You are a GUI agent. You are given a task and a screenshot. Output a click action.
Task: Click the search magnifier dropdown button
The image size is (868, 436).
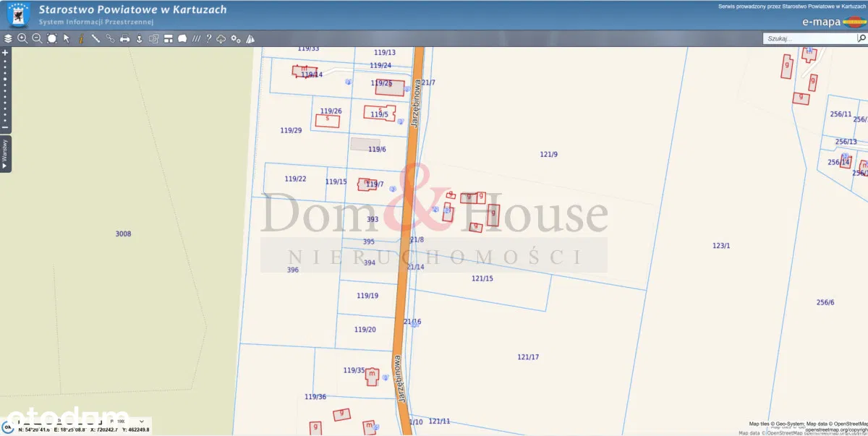coord(861,38)
